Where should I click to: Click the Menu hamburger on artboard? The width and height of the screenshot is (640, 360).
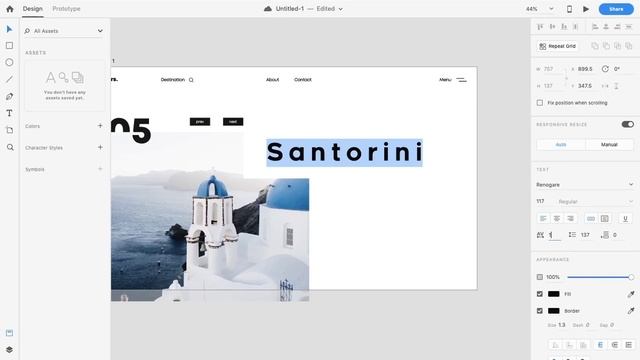tap(461, 80)
